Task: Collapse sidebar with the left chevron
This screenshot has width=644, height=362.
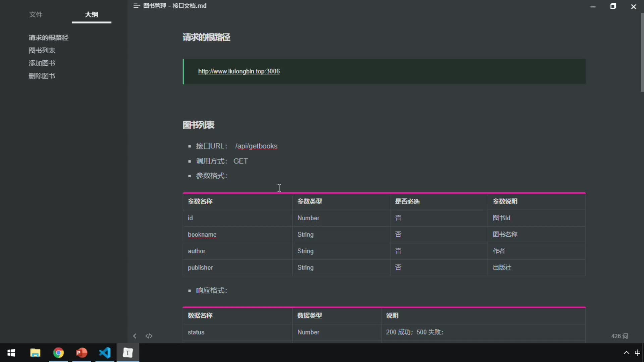Action: pyautogui.click(x=135, y=336)
